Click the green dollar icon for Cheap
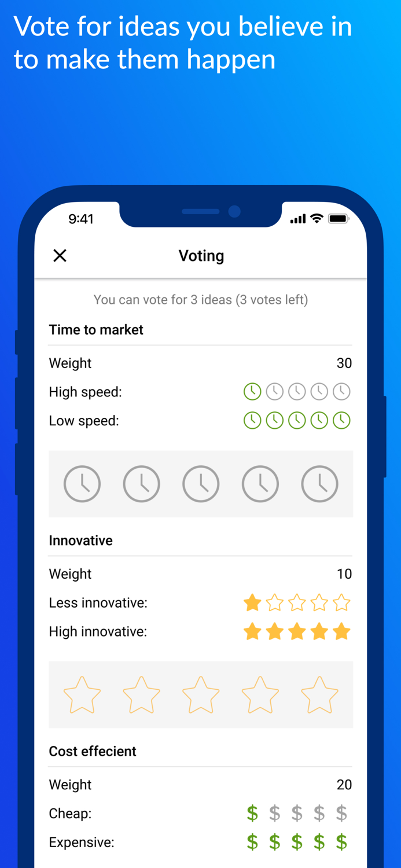 click(x=252, y=813)
